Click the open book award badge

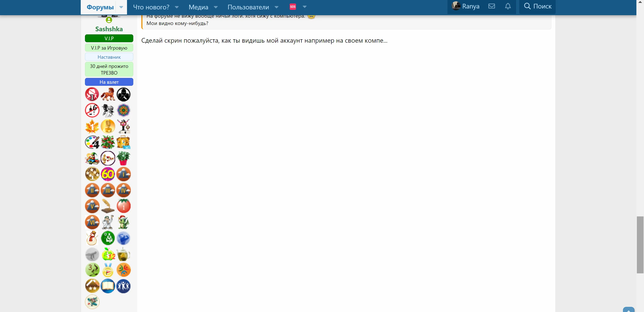[108, 286]
